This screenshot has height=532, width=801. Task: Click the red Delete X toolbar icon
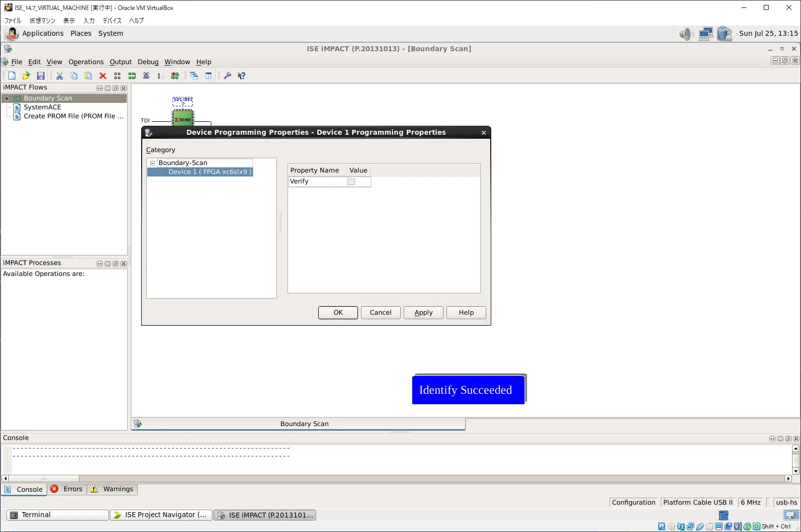pyautogui.click(x=103, y=76)
